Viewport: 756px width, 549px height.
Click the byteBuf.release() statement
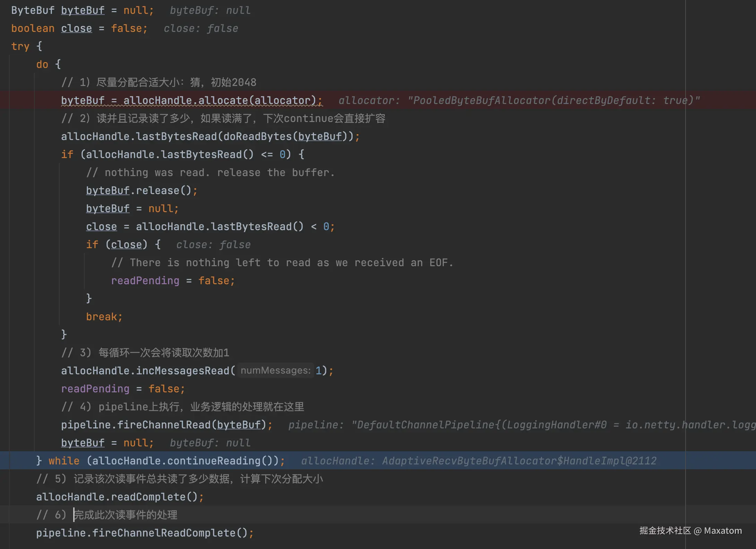pos(141,191)
